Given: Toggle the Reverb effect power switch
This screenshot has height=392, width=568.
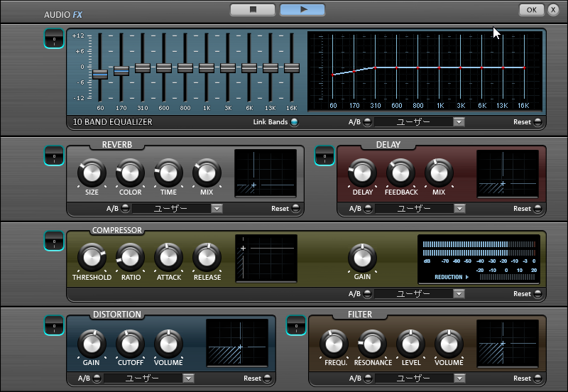Looking at the screenshot, I should click(54, 155).
